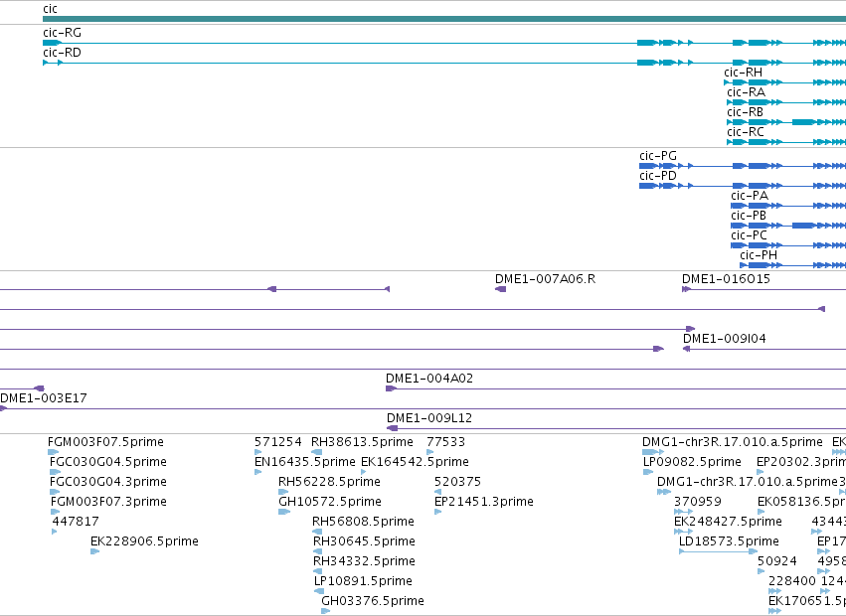This screenshot has width=846, height=616.
Task: Click the DME1-007A06.R arrow glyph
Action: (x=501, y=289)
